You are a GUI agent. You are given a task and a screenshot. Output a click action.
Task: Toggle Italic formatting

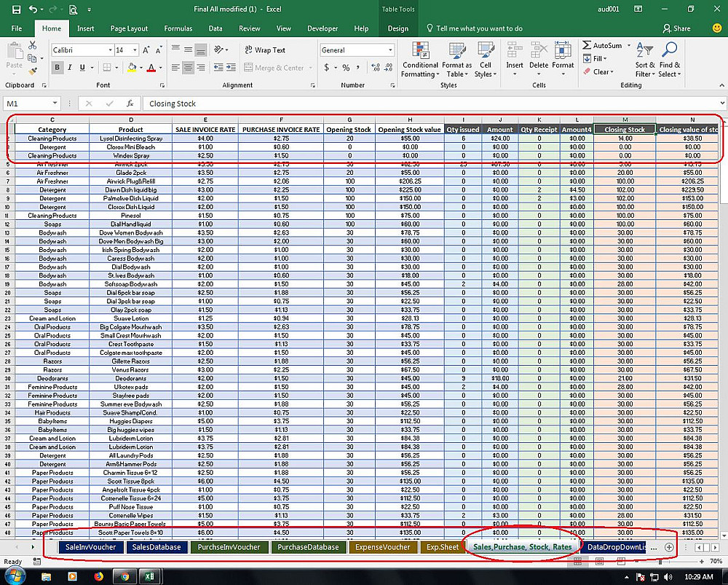coord(70,68)
